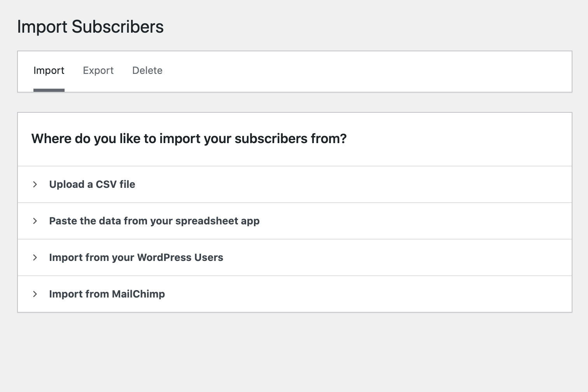Click the chevron next to Paste the data option

35,221
